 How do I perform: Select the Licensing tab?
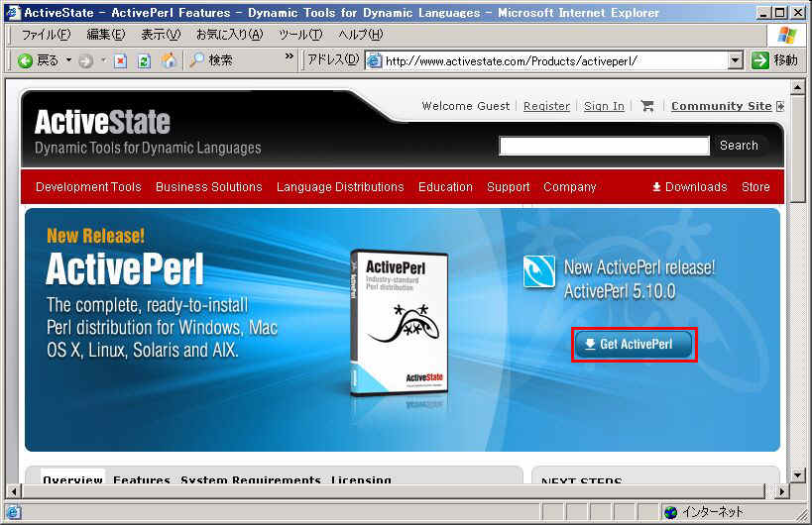click(361, 479)
